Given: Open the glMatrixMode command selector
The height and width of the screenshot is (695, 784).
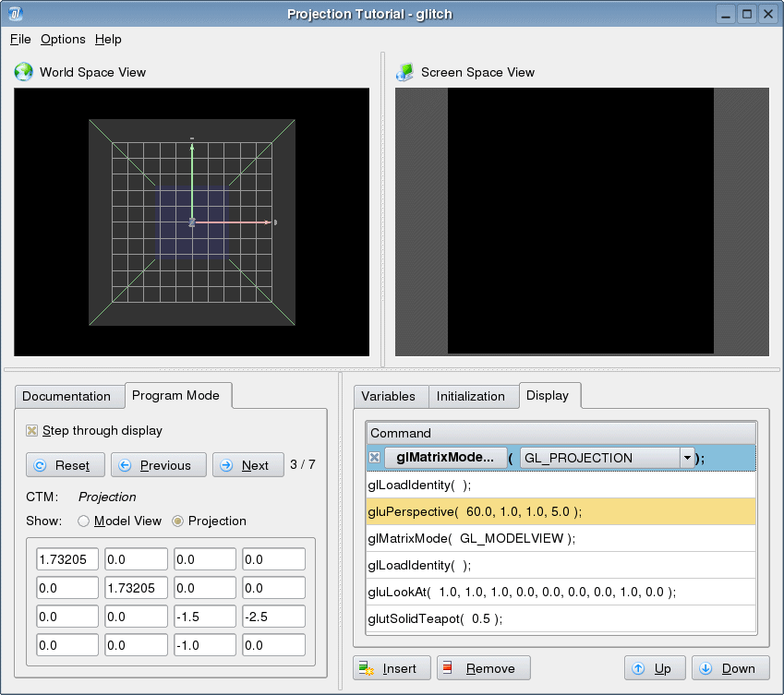Looking at the screenshot, I should tap(446, 458).
